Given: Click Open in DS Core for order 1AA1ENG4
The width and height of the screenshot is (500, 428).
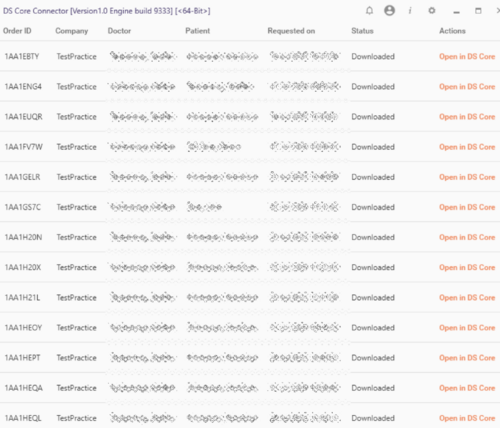Looking at the screenshot, I should (467, 87).
